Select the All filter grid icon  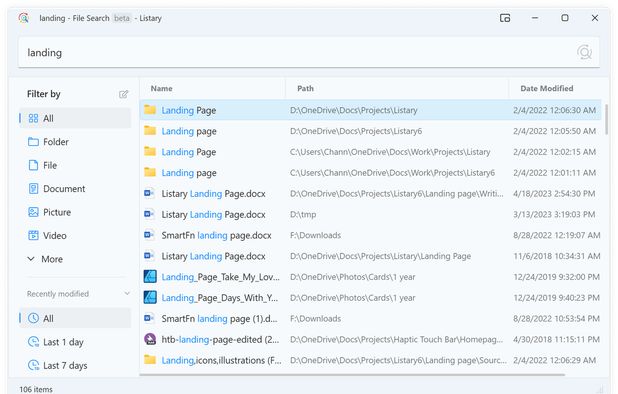(34, 118)
